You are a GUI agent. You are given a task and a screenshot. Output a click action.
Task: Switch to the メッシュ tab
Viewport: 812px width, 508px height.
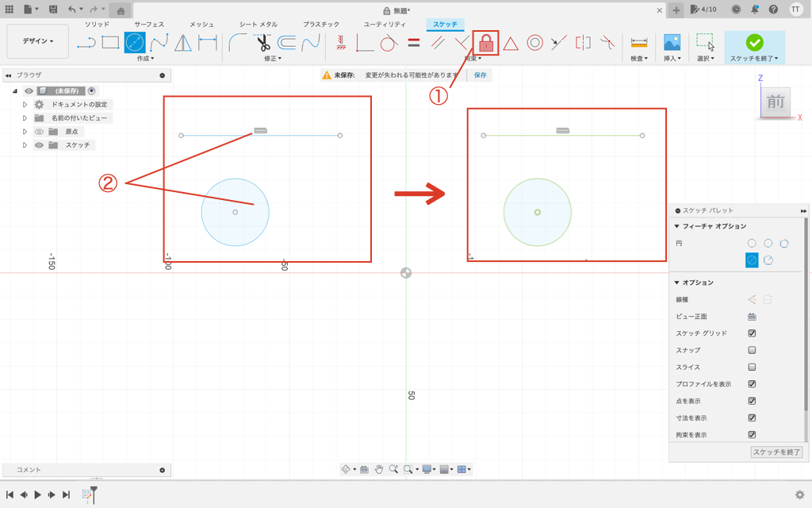coord(201,25)
